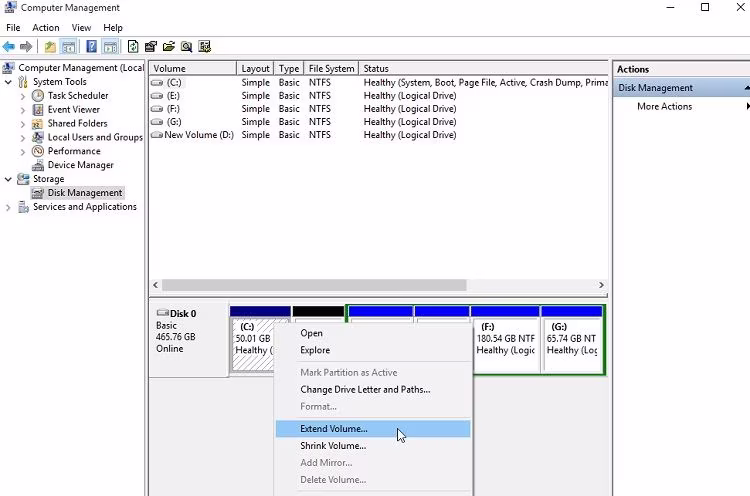Viewport: 750px width, 496px height.
Task: Click the Disk Management icon in the tree
Action: coord(38,193)
